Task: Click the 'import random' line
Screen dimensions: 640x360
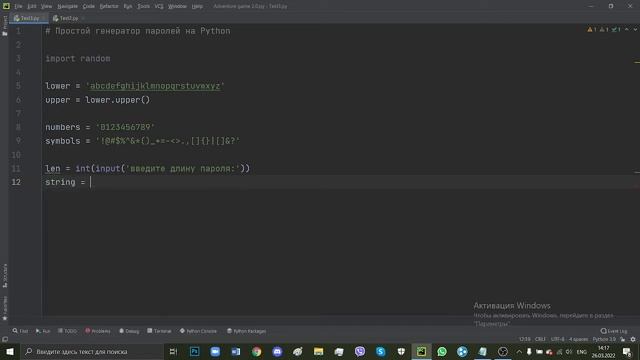Action: 78,59
